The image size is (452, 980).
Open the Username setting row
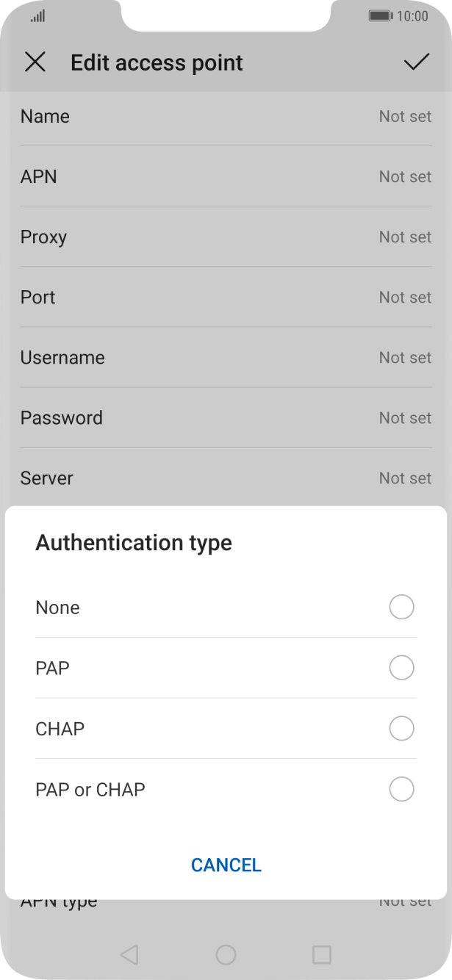(226, 358)
